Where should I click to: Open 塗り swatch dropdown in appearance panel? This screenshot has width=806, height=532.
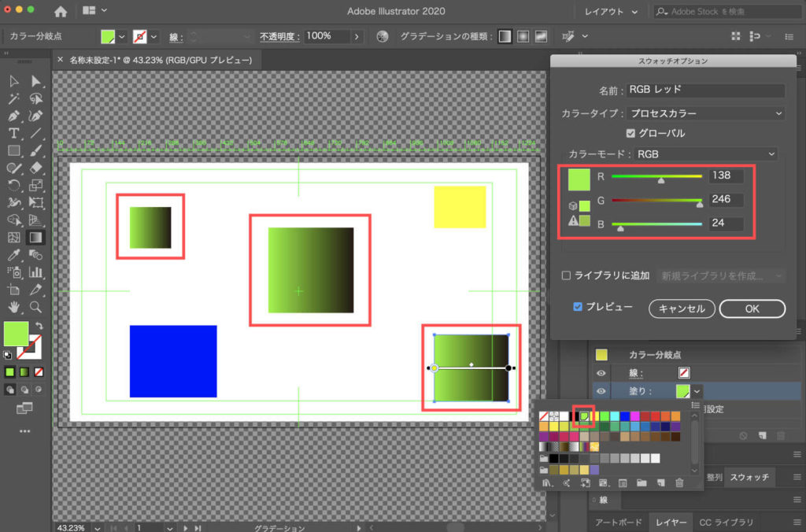[697, 391]
